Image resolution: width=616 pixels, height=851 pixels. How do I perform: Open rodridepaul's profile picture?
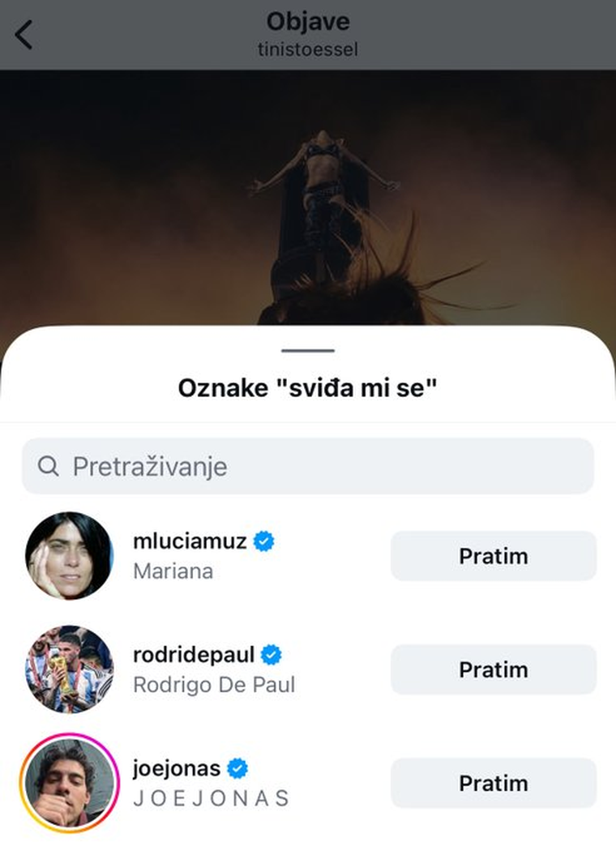tap(69, 669)
